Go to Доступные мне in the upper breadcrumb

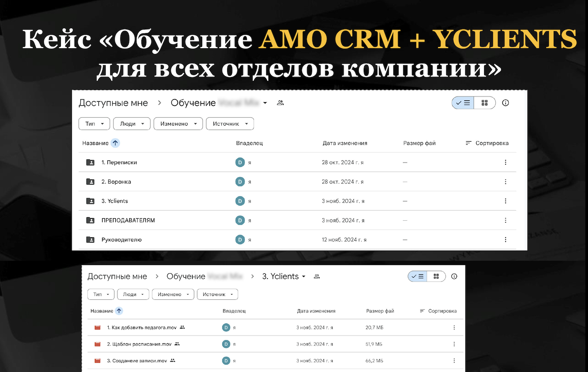(x=113, y=103)
